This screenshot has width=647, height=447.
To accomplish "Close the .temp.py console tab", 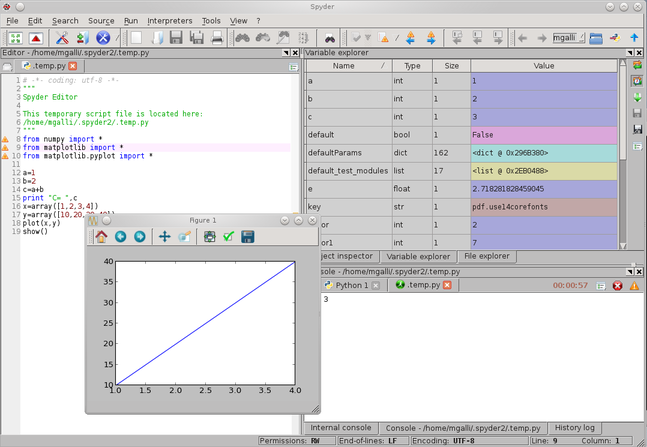I will point(447,285).
